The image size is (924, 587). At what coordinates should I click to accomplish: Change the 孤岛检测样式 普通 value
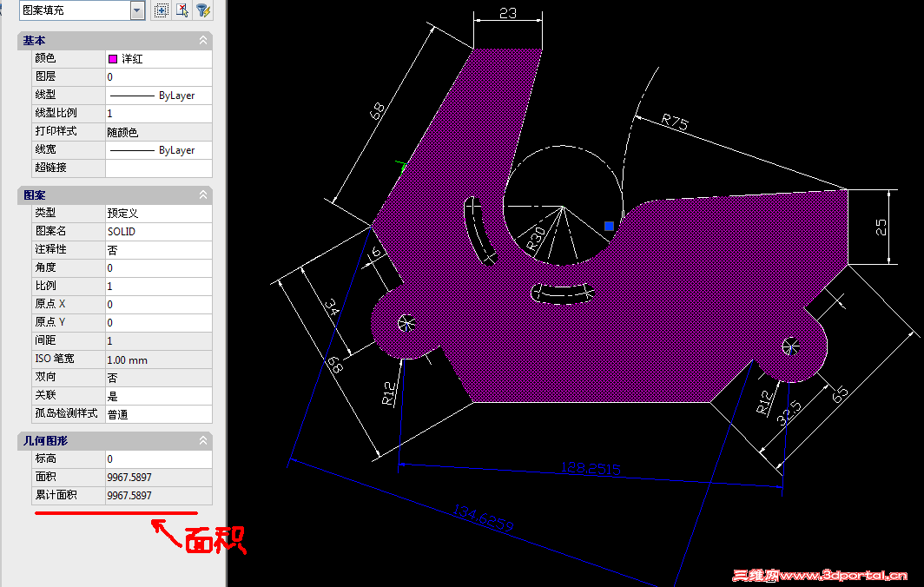click(x=159, y=413)
